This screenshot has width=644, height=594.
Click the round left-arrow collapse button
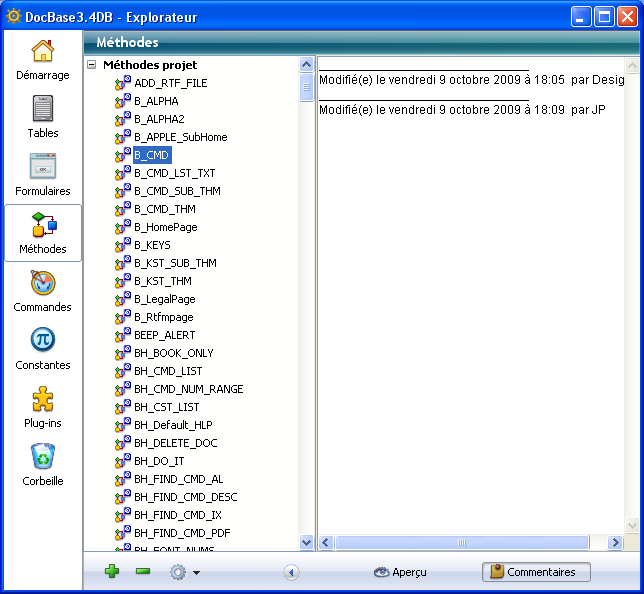coord(291,572)
